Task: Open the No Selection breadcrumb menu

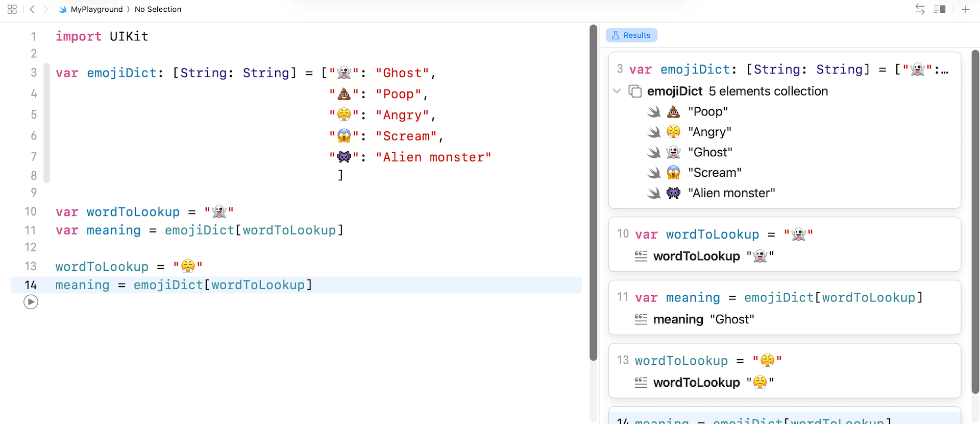Action: (158, 9)
